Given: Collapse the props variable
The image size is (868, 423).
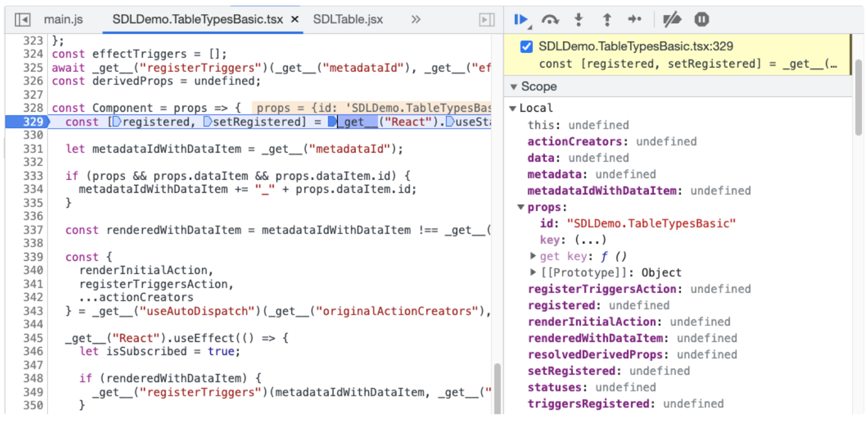Looking at the screenshot, I should [x=520, y=207].
